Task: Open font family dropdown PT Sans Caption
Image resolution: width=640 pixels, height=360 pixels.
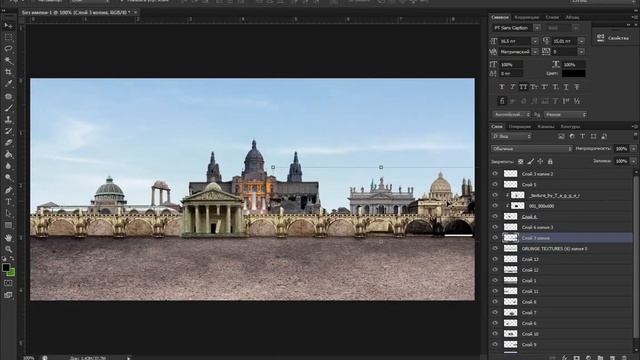Action: (x=537, y=28)
